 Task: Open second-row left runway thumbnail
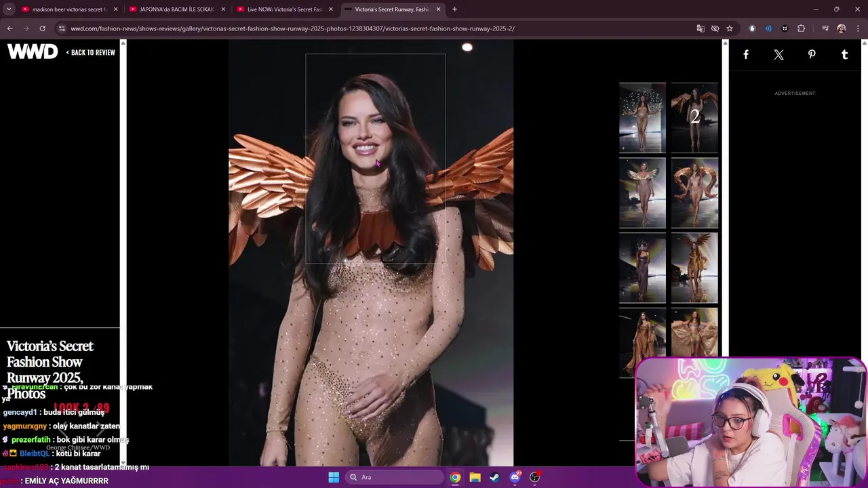tap(642, 193)
